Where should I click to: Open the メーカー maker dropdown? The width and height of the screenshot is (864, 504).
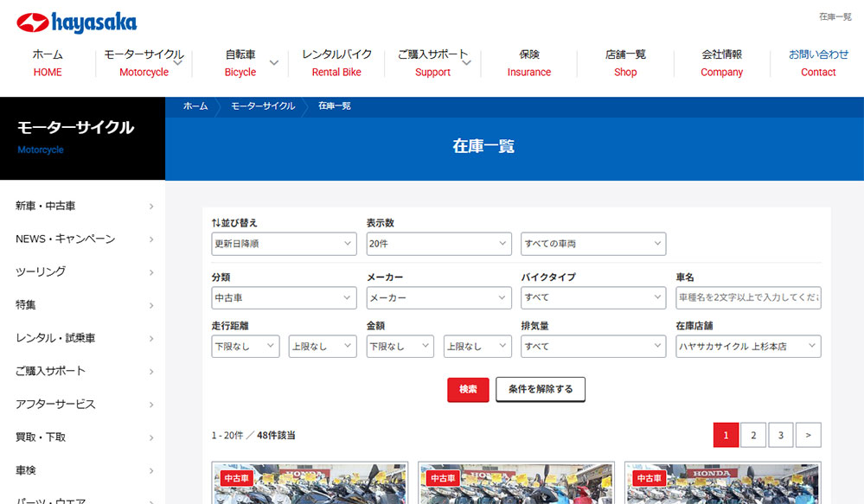[438, 297]
